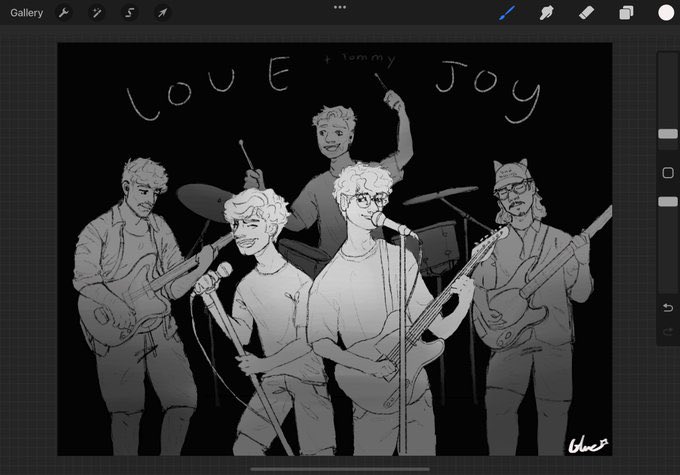Select the Eraser tool
Screen dimensions: 680x475
pos(586,13)
